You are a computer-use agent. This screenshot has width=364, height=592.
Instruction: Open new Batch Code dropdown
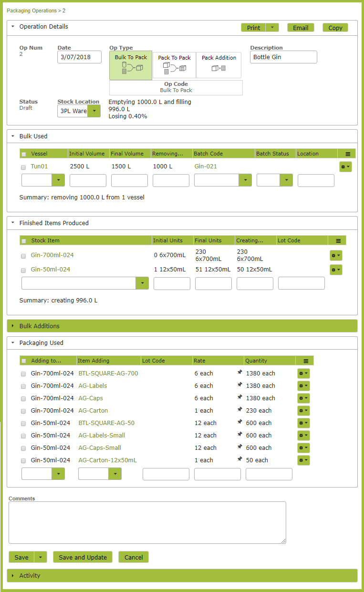click(245, 180)
